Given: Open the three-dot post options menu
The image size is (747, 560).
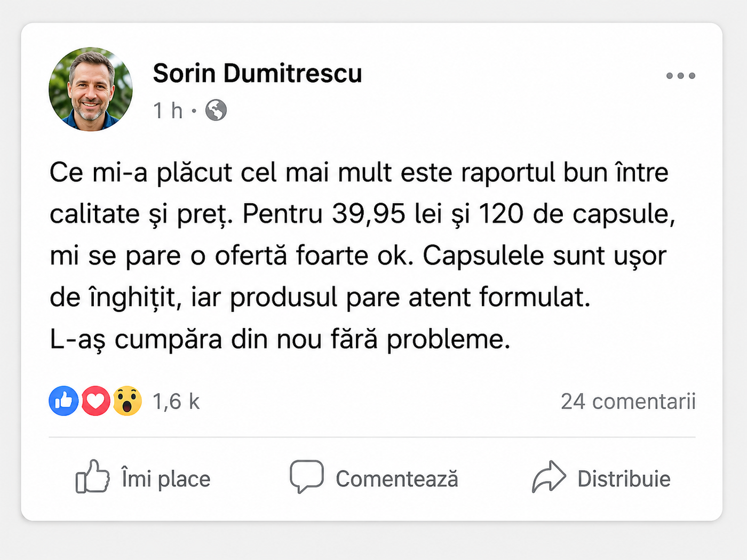Looking at the screenshot, I should tap(681, 76).
